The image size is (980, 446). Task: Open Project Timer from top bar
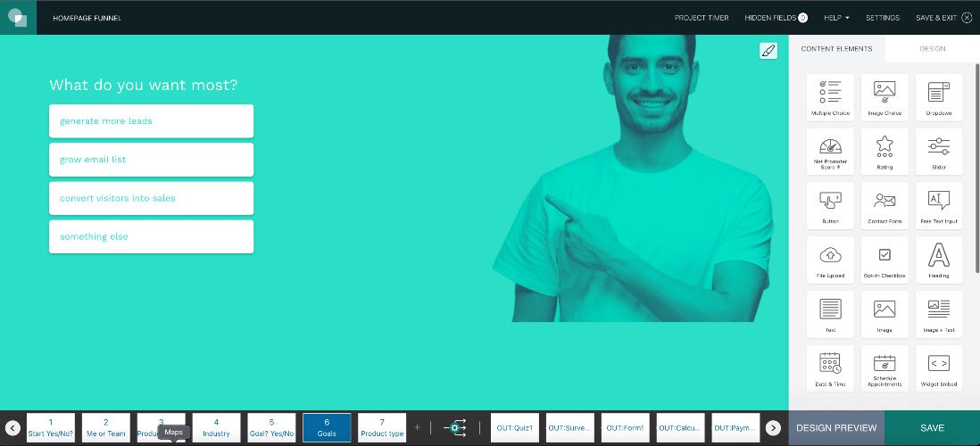coord(702,18)
